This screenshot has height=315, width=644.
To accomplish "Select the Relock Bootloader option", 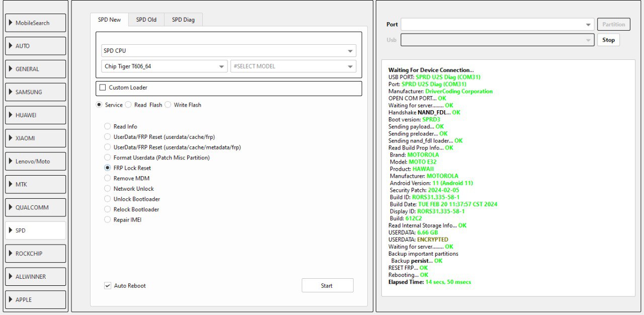I will [131, 209].
